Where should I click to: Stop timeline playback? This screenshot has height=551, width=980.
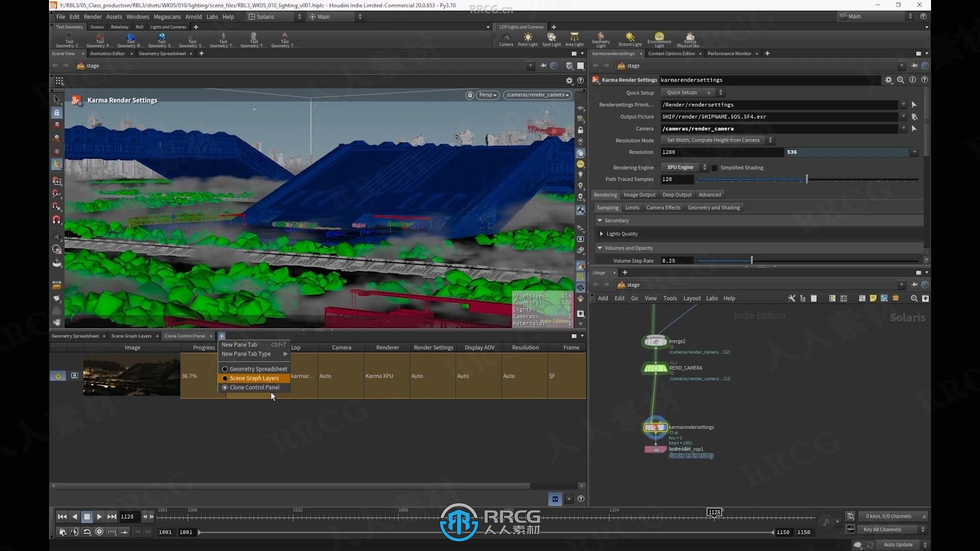pos(87,517)
